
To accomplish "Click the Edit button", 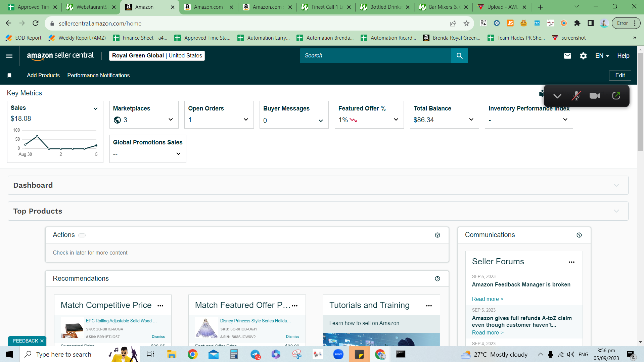I will click(620, 76).
